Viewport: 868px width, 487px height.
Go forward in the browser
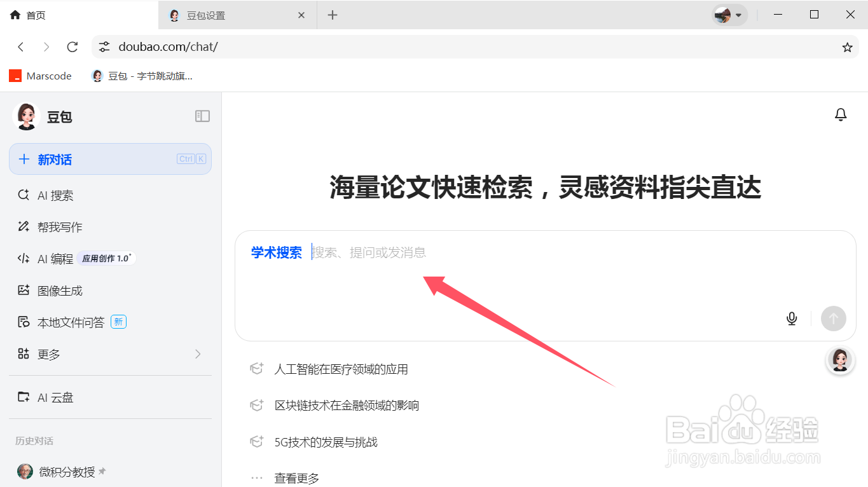[x=46, y=47]
